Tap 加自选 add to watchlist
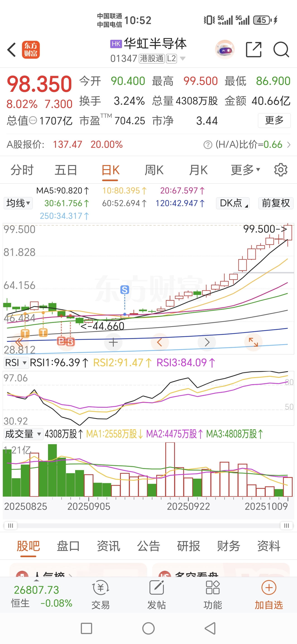Screen dimensions: 297x644 coord(269,595)
